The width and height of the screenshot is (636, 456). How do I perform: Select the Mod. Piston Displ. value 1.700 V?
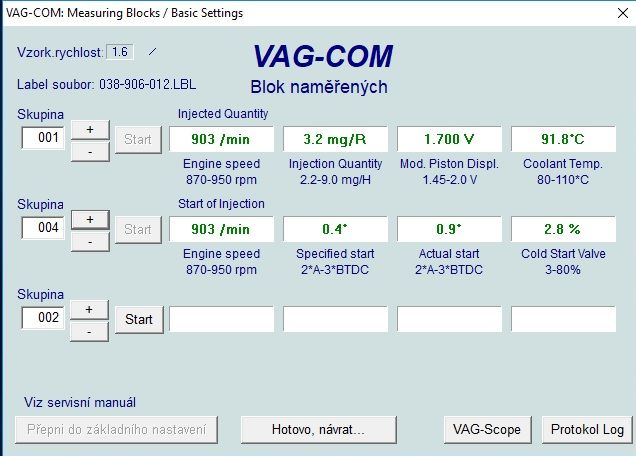click(449, 139)
